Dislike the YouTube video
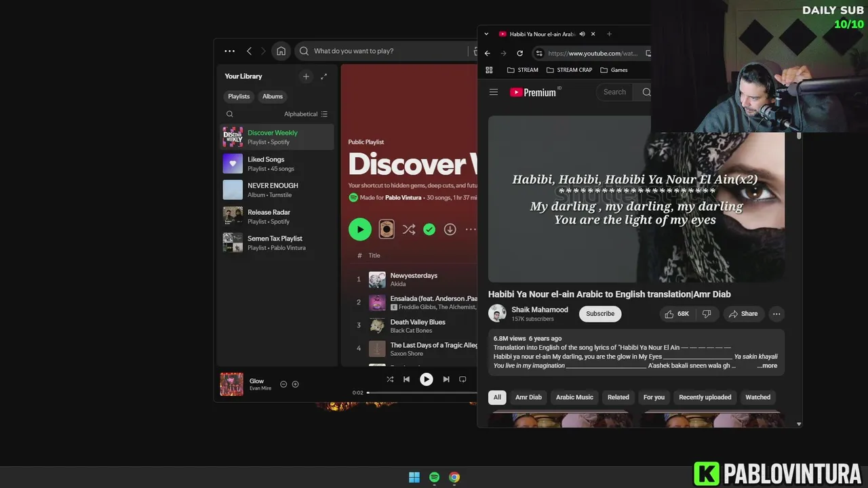 [707, 314]
